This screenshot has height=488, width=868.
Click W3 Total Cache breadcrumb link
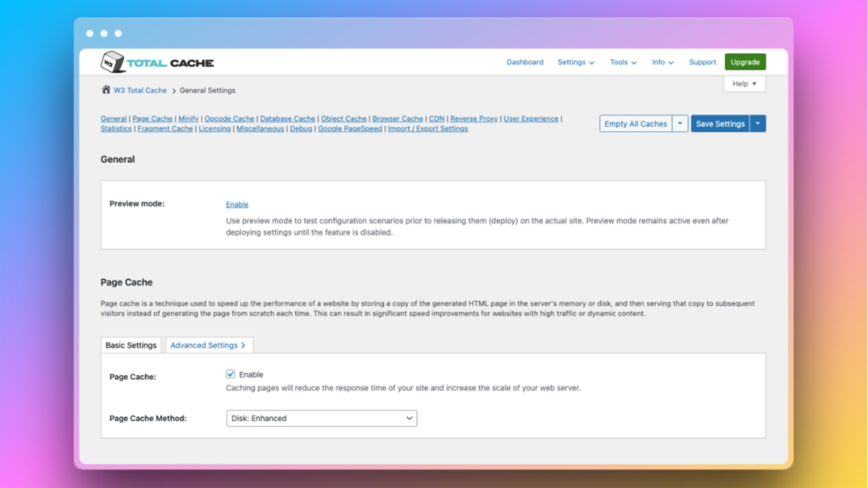(x=140, y=90)
